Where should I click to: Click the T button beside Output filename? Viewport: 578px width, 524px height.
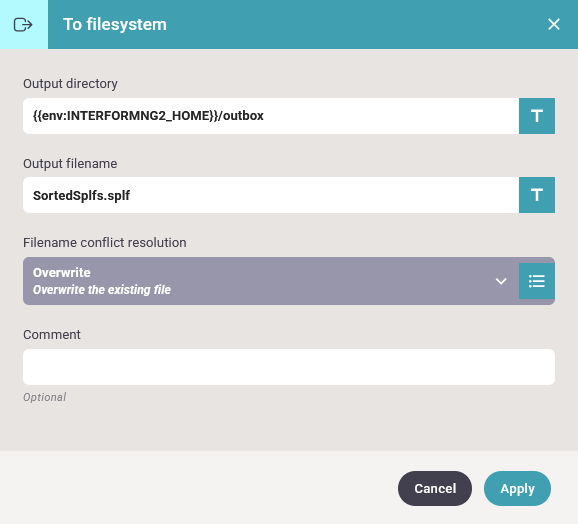(537, 195)
